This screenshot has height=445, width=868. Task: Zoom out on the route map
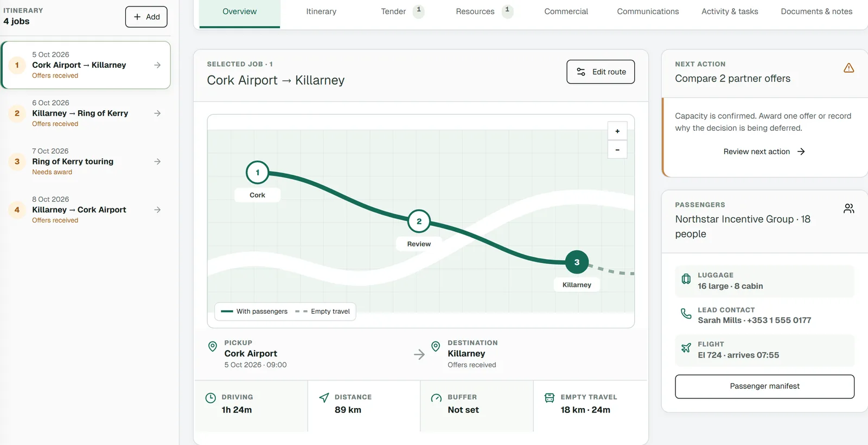[x=617, y=150]
